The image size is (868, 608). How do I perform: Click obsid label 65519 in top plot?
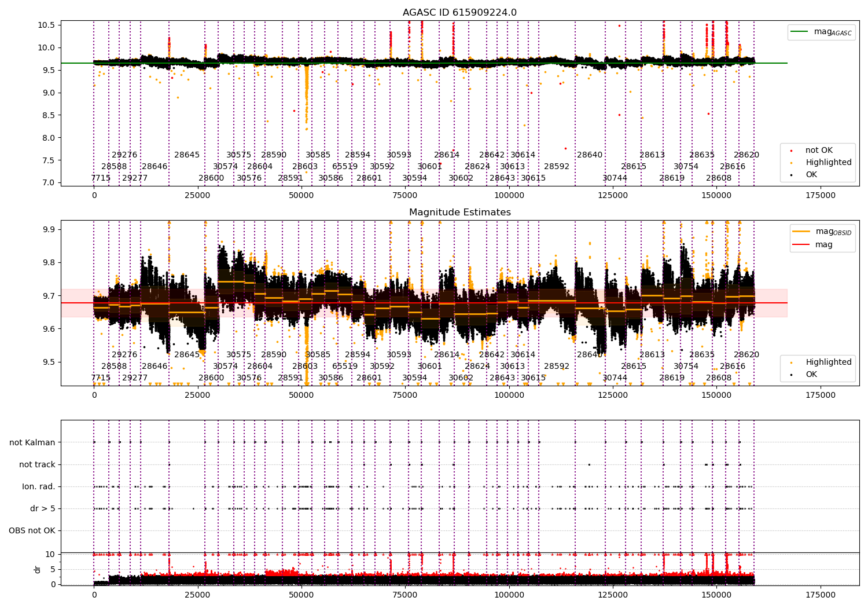pyautogui.click(x=345, y=167)
